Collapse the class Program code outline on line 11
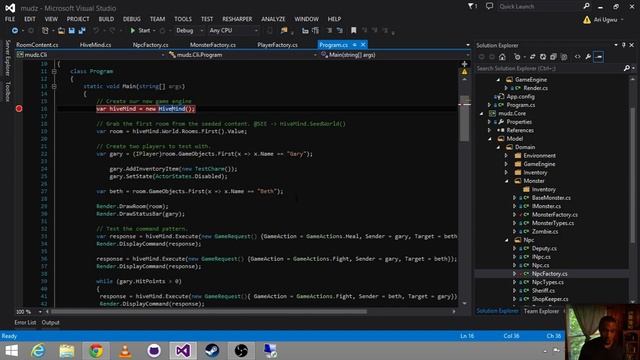Image resolution: width=640 pixels, height=360 pixels. (54, 71)
